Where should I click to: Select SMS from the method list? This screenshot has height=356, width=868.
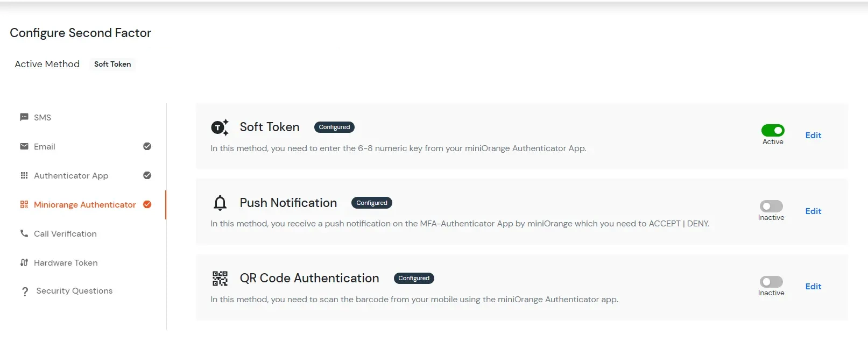pos(43,117)
